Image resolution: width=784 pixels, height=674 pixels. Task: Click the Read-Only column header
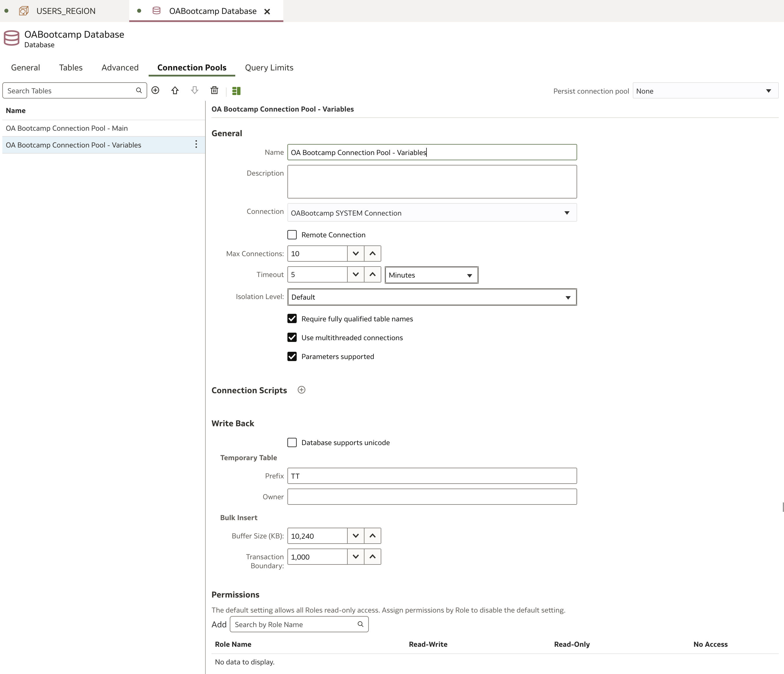(x=572, y=644)
